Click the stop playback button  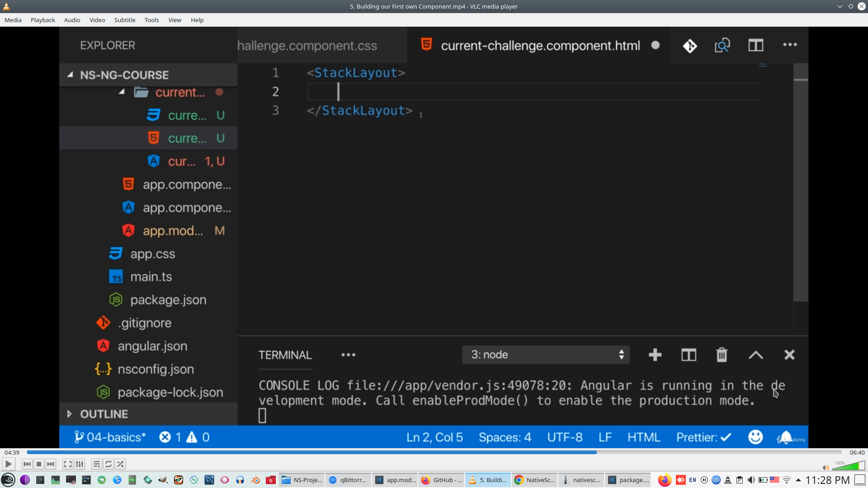coord(39,464)
